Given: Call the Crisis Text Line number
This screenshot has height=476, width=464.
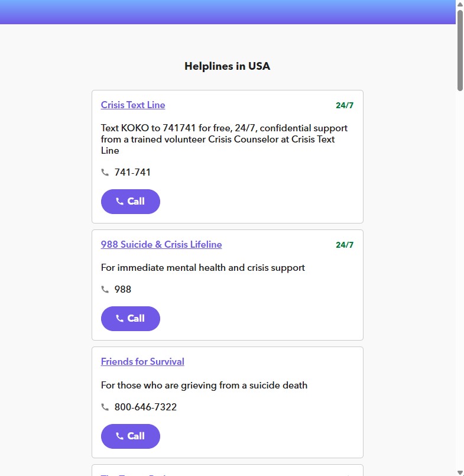Looking at the screenshot, I should point(131,202).
